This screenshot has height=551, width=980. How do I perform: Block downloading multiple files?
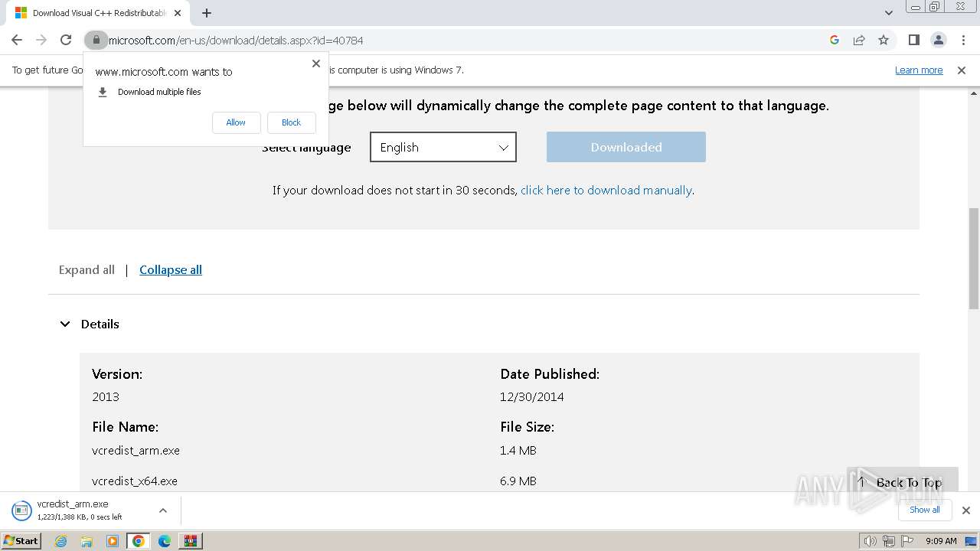click(x=291, y=122)
